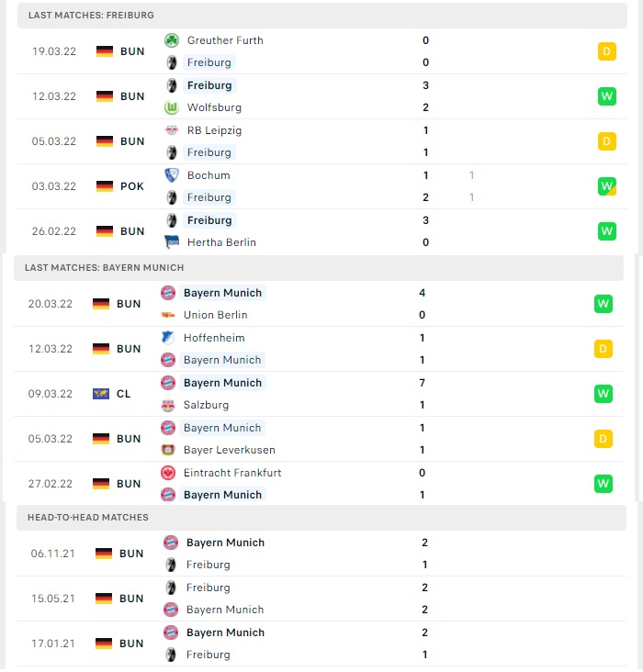Click the win badge for Bochum cup match
Screen dimensions: 643x672
606,186
